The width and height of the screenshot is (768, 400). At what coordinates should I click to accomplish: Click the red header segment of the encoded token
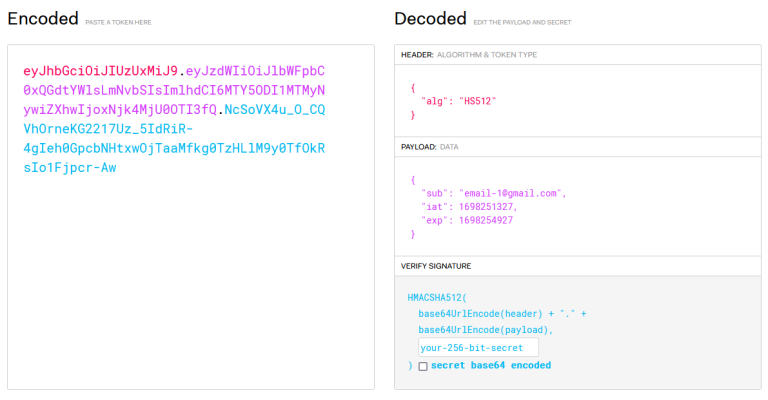100,71
